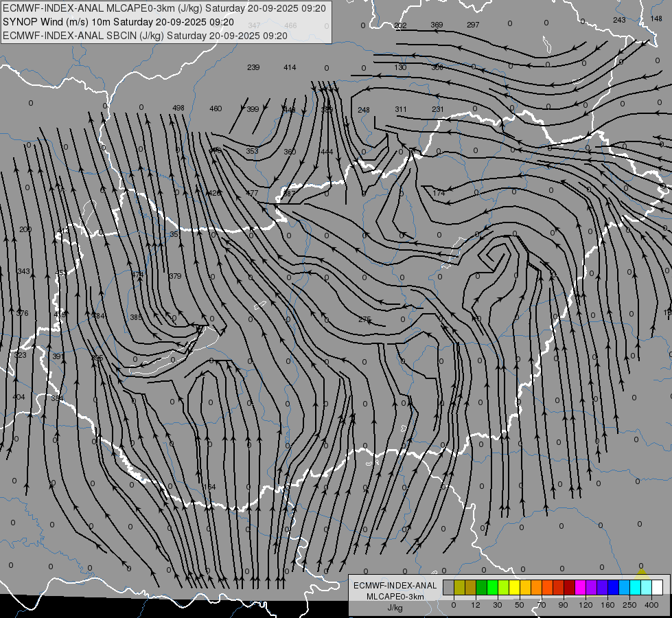Select the bright green legend swatch
This screenshot has width=672, height=618.
click(x=492, y=588)
